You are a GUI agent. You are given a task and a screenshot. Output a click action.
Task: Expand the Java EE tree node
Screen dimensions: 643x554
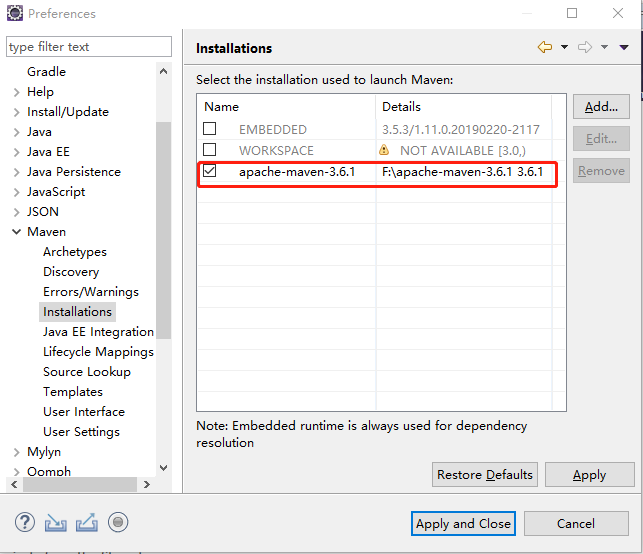(x=16, y=152)
